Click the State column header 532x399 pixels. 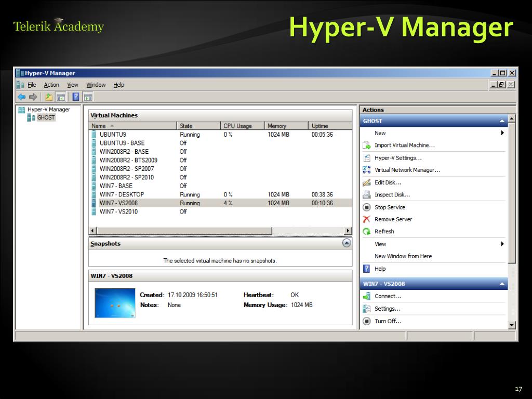(198, 126)
